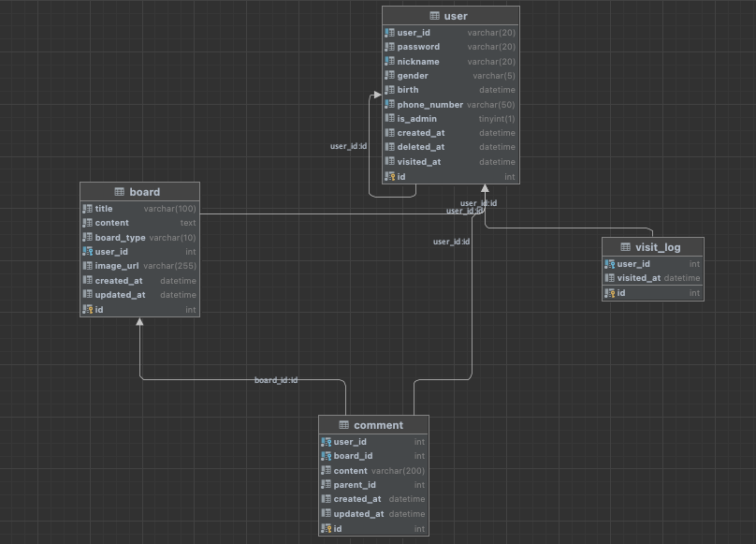Select the birth column name
Screen dimensions: 756x544
pos(407,90)
